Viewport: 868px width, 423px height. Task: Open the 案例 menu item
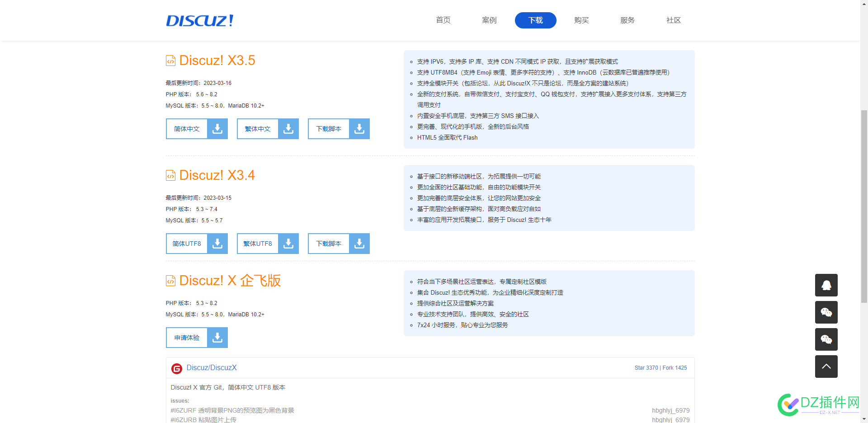[489, 20]
